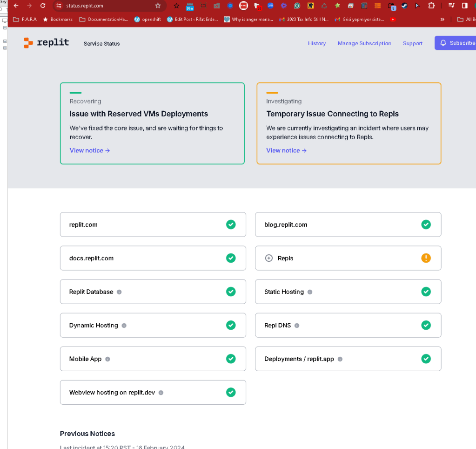Click info icon next to Deployments / replit.app
The height and width of the screenshot is (449, 476).
(340, 359)
